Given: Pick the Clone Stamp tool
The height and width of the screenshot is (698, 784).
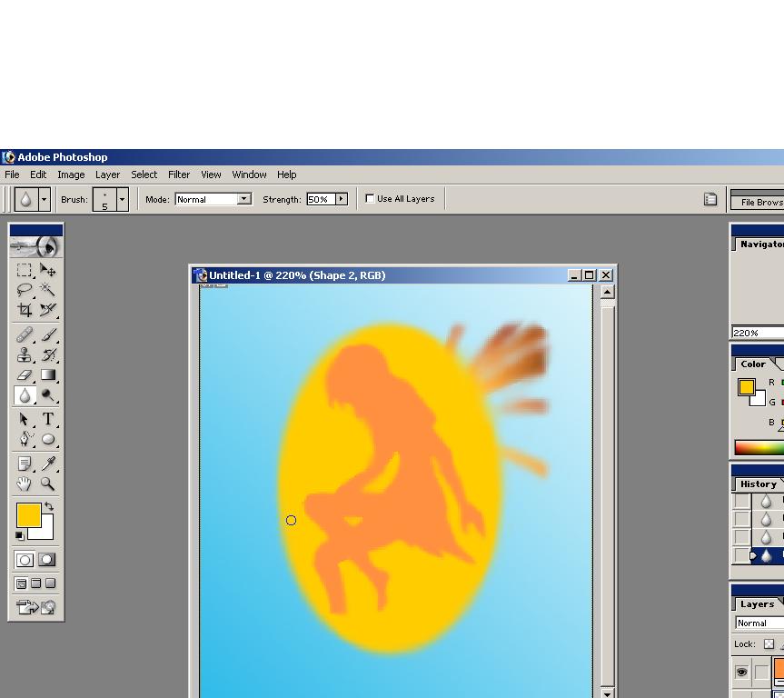Looking at the screenshot, I should tap(25, 354).
